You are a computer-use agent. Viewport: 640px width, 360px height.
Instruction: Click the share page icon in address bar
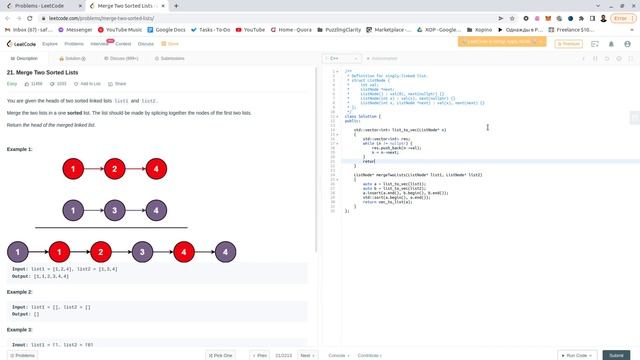click(500, 18)
